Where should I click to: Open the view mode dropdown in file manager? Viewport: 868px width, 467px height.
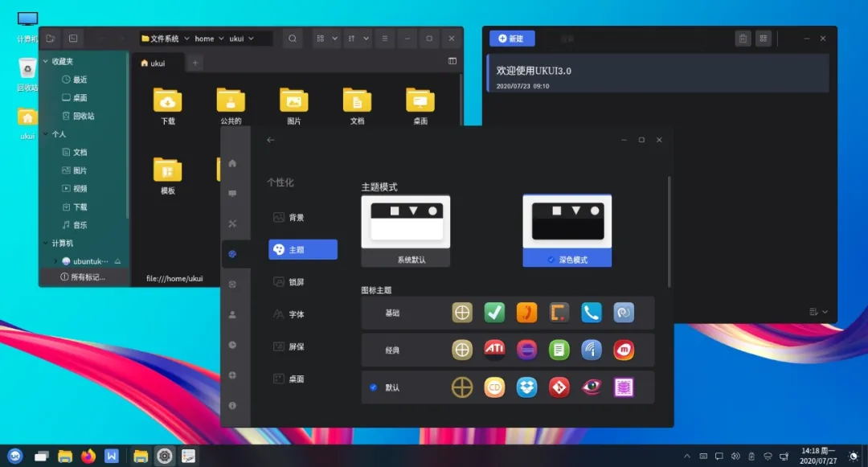[x=325, y=38]
